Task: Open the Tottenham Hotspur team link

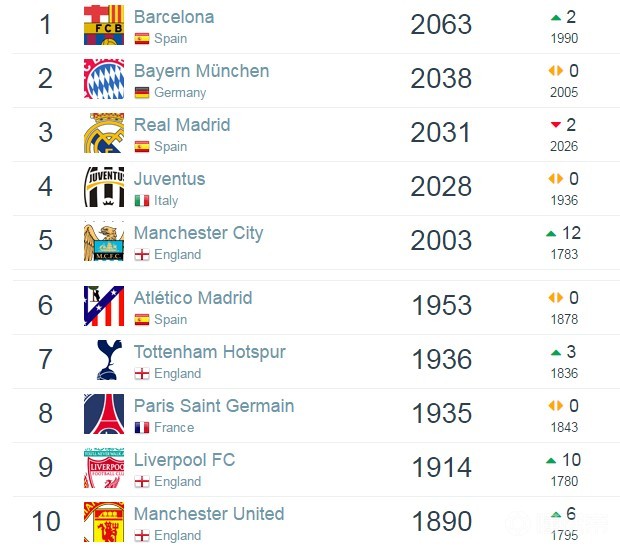Action: (209, 352)
